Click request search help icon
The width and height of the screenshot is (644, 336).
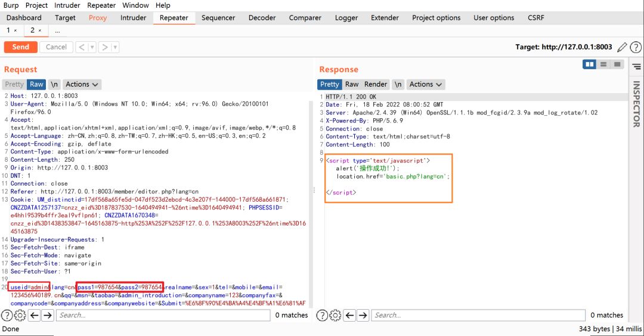7,316
